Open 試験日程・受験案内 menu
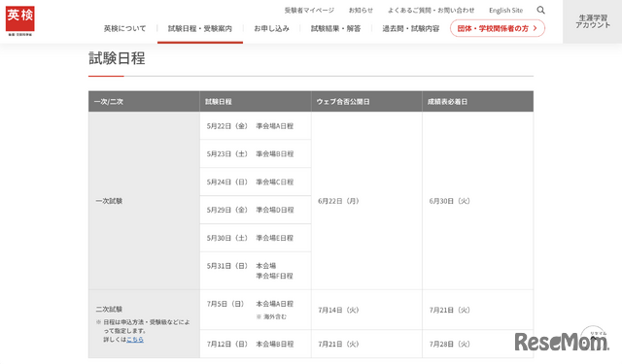 (200, 28)
